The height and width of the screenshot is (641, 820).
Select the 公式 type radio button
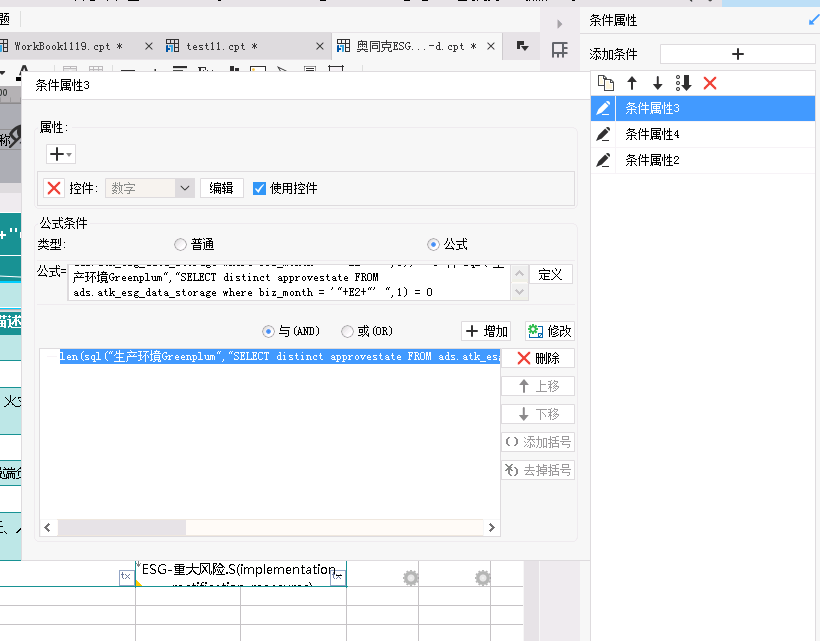click(x=433, y=244)
